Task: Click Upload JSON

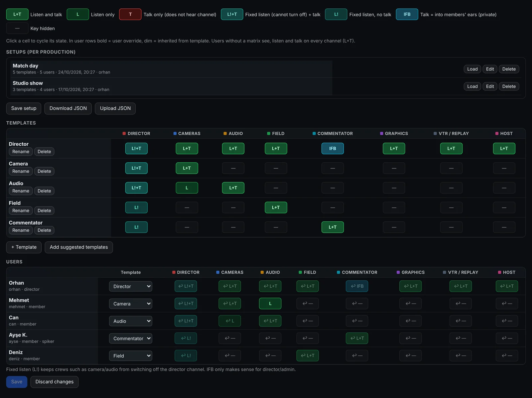Action: pyautogui.click(x=115, y=108)
